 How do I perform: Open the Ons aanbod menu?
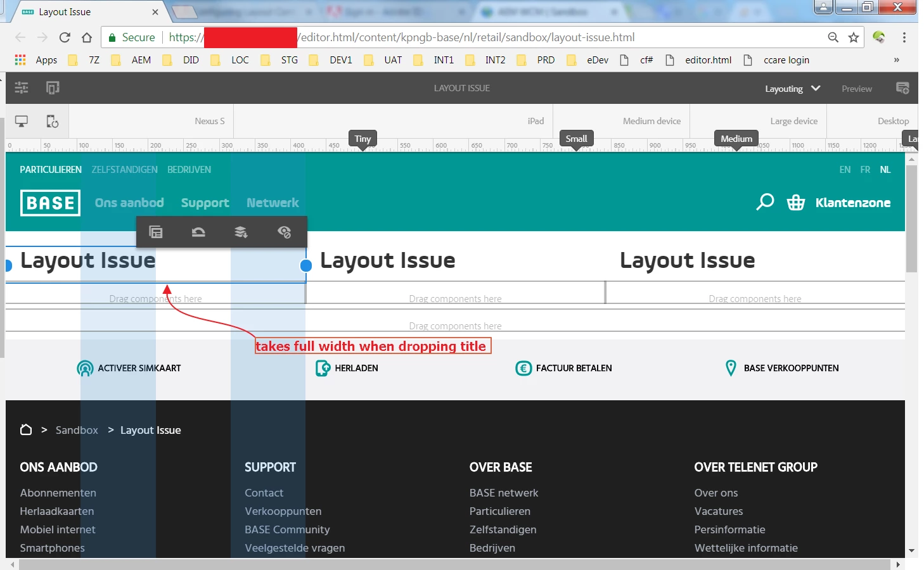pos(129,203)
